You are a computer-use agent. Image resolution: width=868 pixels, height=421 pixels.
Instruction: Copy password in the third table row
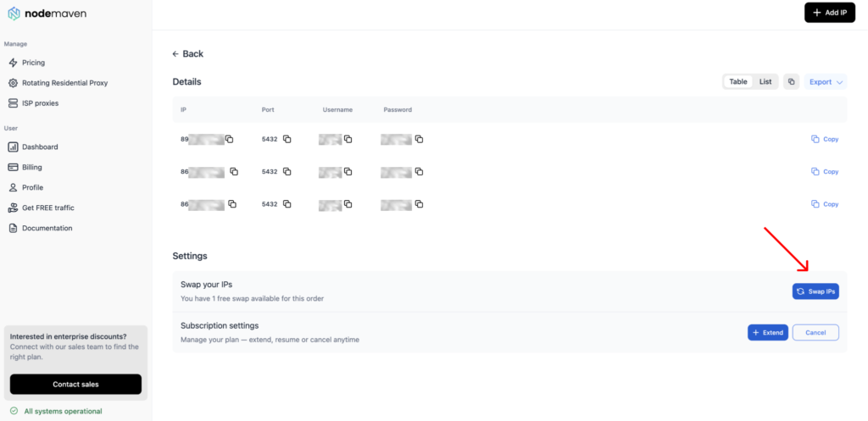coord(419,204)
